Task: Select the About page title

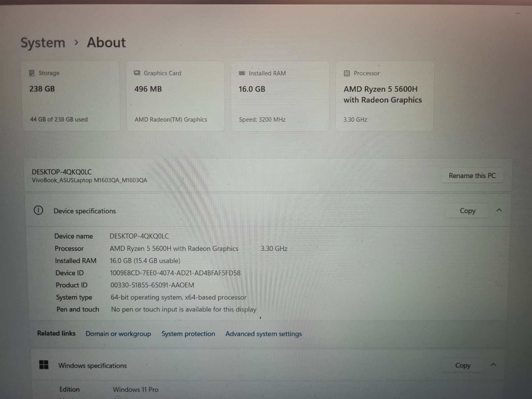Action: click(x=106, y=43)
